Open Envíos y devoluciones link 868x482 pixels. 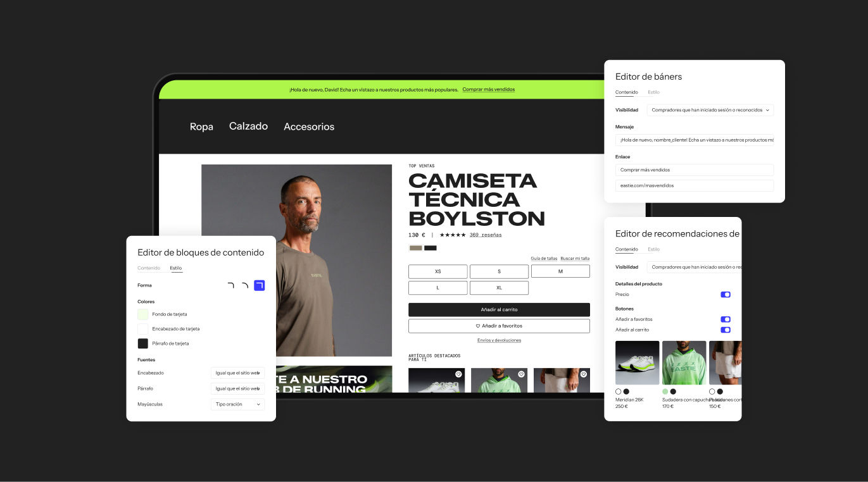500,340
